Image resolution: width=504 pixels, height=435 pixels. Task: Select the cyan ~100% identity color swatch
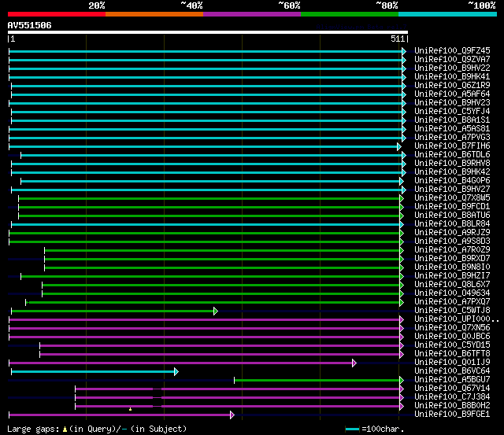[x=447, y=14]
